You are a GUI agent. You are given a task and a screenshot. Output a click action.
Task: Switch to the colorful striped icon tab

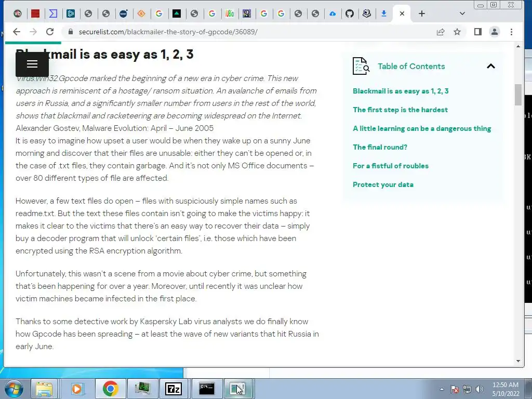229,14
